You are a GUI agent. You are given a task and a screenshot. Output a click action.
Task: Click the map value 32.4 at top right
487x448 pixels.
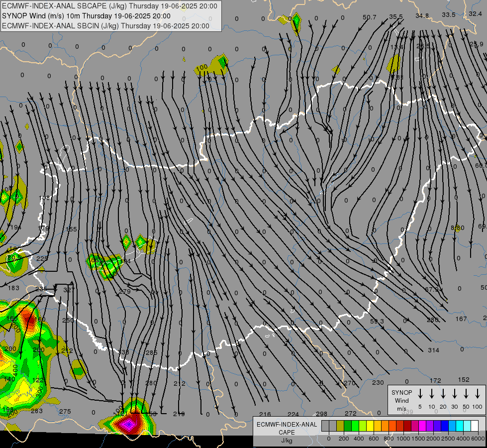click(x=475, y=13)
